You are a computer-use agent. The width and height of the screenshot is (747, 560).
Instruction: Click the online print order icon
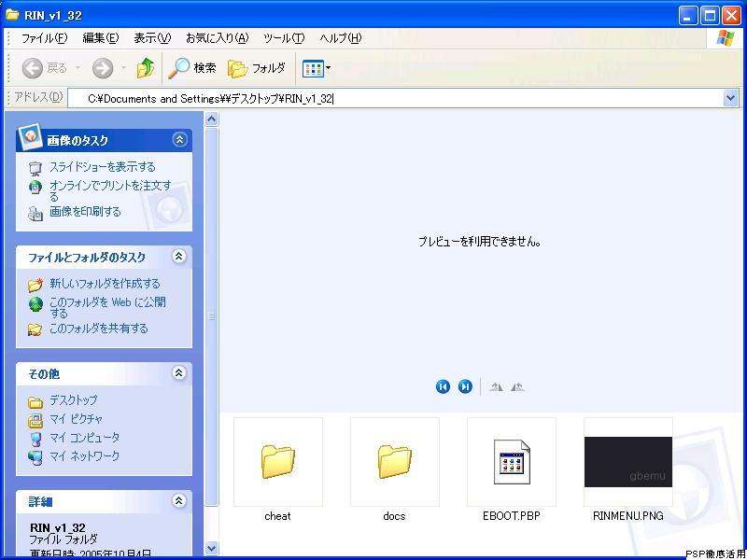click(x=35, y=188)
